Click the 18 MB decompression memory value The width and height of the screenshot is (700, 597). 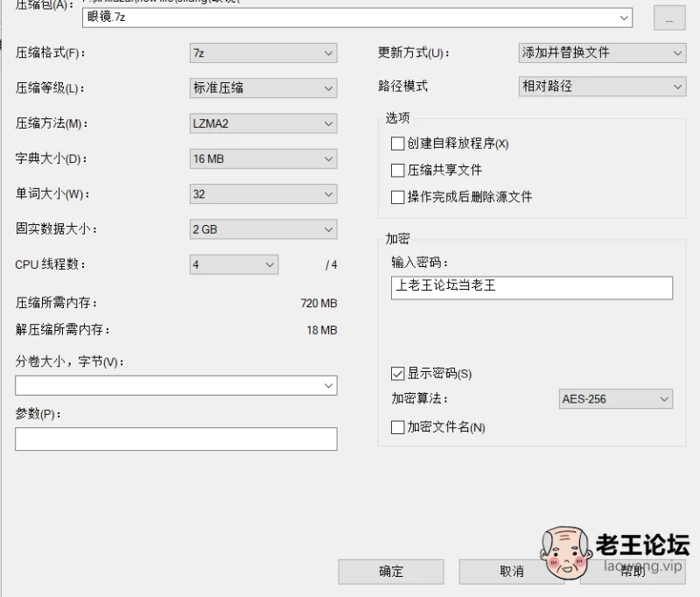pos(322,330)
